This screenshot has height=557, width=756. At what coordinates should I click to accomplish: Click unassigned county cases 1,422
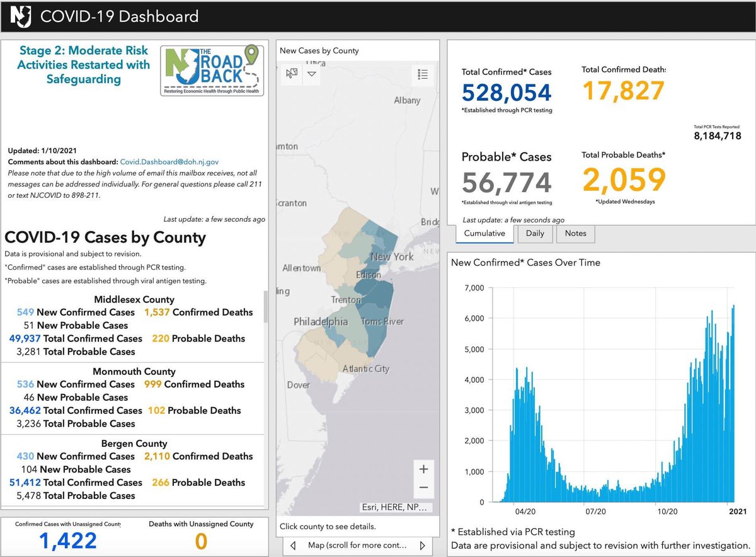(69, 541)
